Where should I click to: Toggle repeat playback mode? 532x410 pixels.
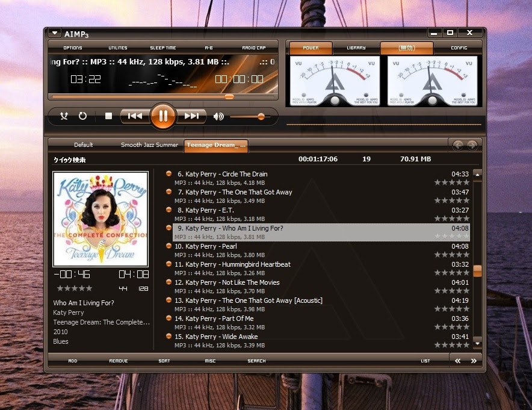click(82, 116)
